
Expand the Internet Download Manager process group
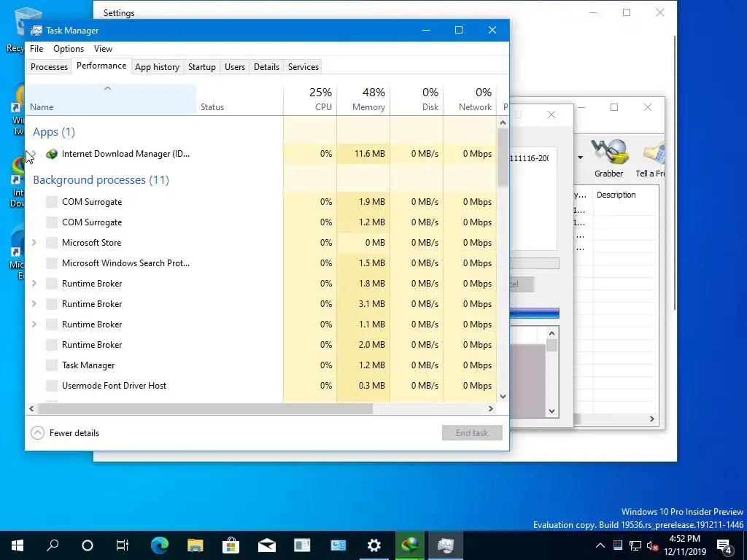point(34,154)
